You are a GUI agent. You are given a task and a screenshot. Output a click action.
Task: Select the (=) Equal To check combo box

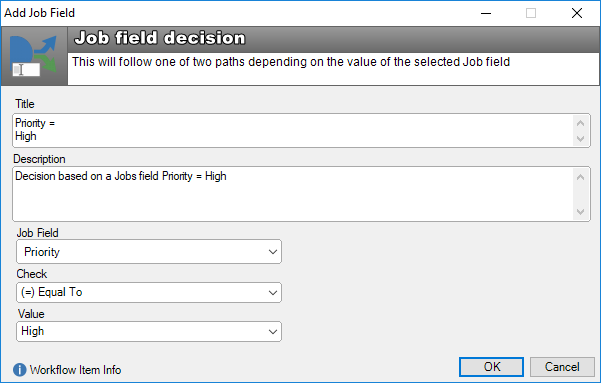(x=149, y=293)
